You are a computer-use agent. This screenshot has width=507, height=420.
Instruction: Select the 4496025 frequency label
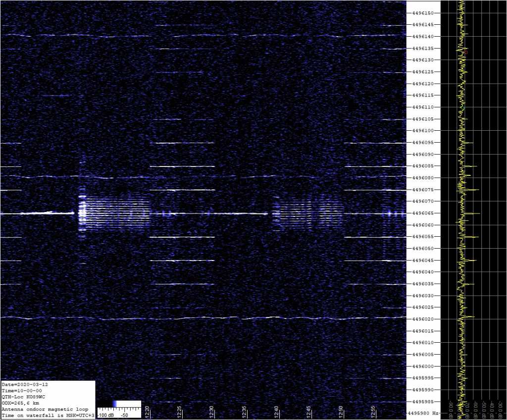[423, 308]
